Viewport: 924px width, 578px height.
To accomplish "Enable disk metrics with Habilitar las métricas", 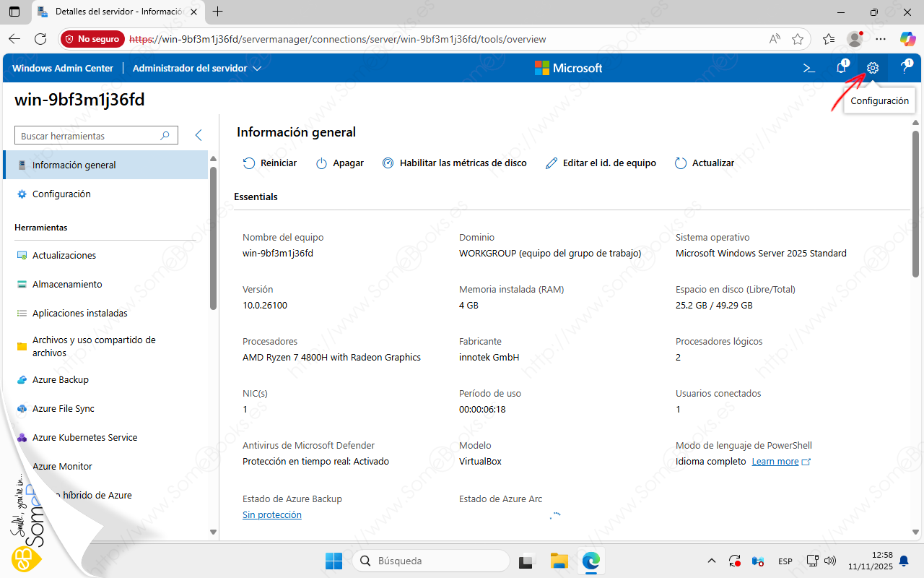I will [454, 163].
